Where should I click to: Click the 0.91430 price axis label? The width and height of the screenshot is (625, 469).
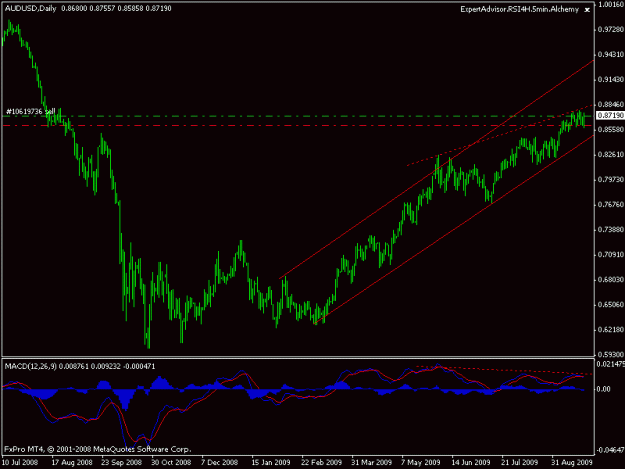611,80
